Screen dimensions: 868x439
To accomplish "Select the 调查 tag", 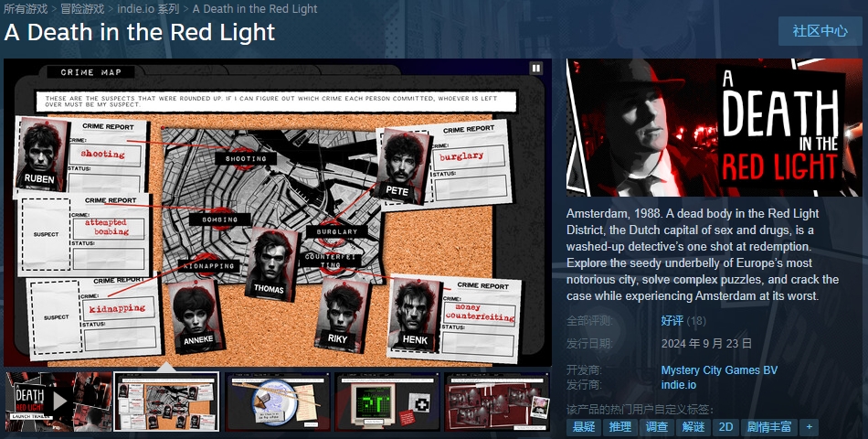I will 657,427.
